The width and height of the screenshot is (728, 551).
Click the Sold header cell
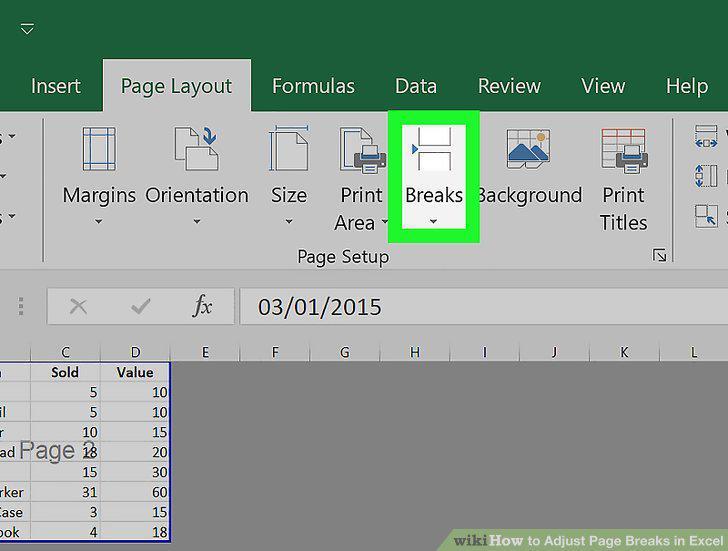point(65,372)
